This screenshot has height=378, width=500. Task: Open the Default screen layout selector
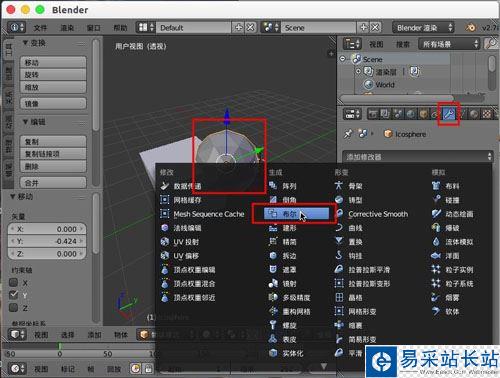[x=146, y=27]
